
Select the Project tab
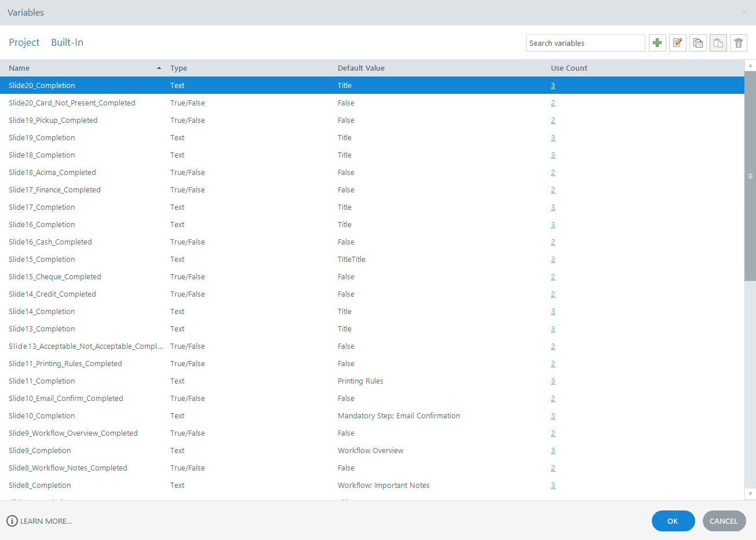24,42
